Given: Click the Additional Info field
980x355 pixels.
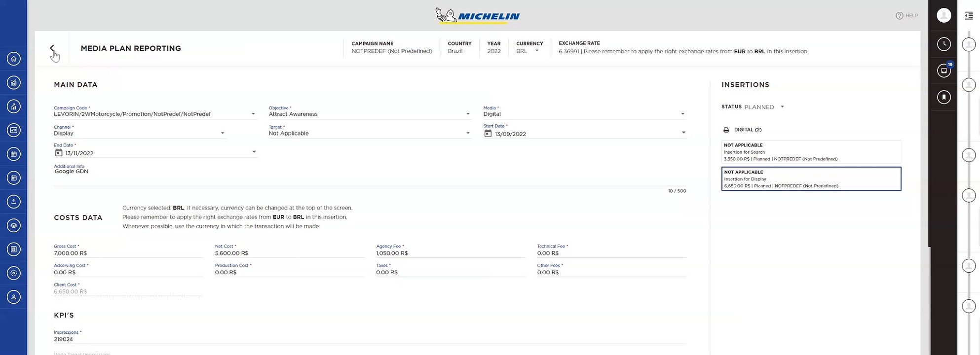Looking at the screenshot, I should [370, 175].
